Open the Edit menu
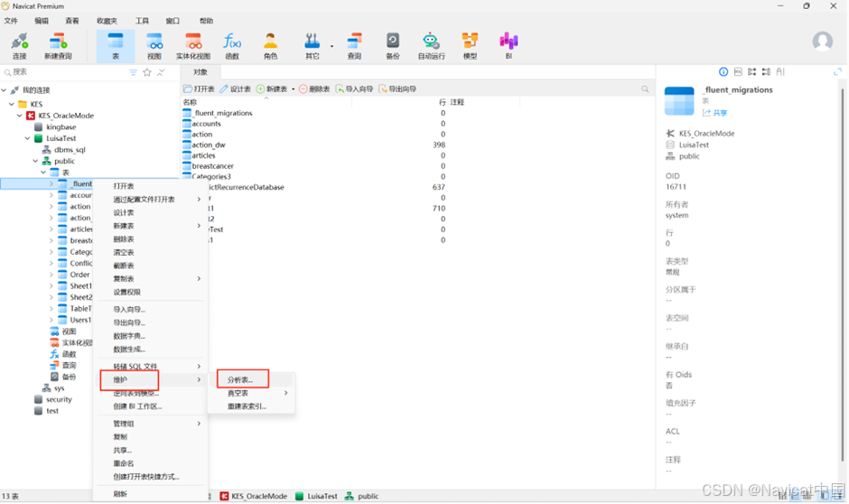 42,21
